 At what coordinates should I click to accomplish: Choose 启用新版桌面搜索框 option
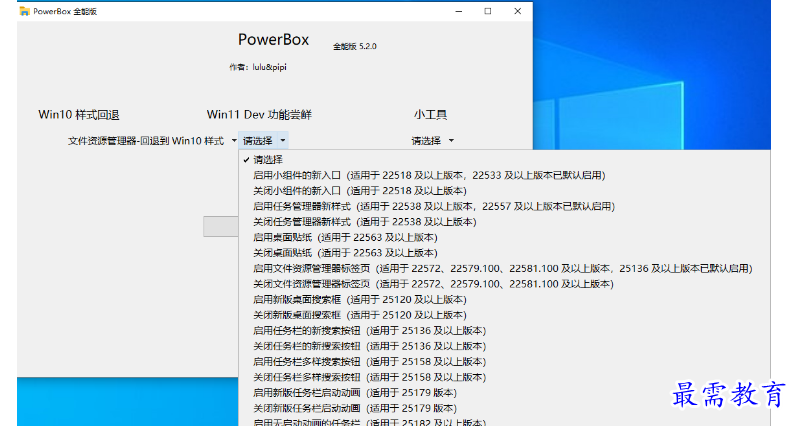504,299
